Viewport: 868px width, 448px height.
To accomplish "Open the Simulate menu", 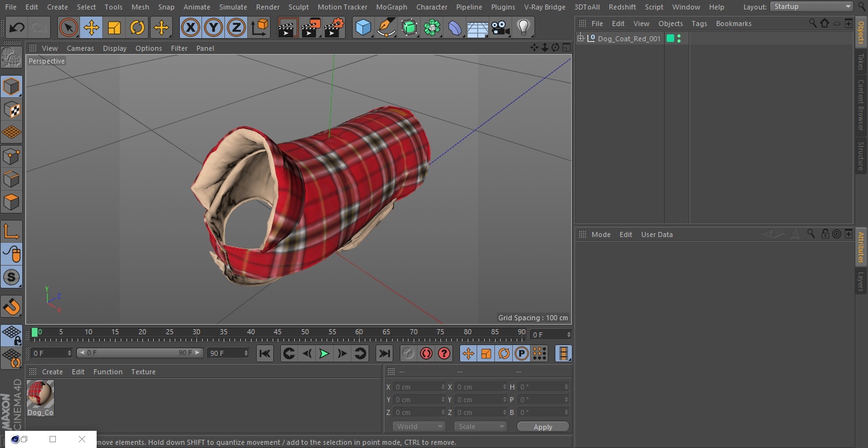I will click(233, 7).
